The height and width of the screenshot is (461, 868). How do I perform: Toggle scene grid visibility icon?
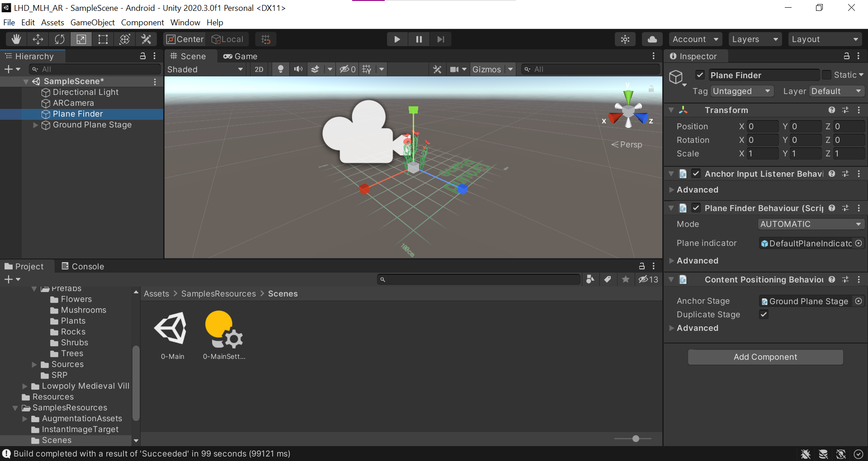click(x=367, y=69)
